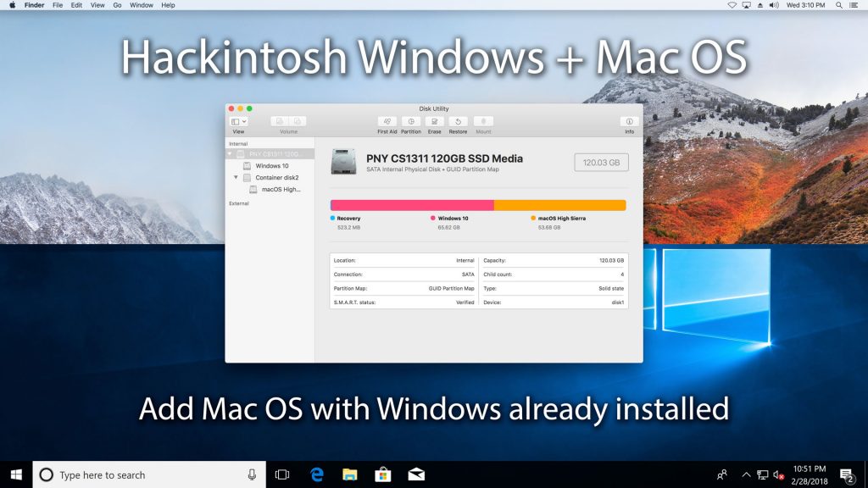Image resolution: width=868 pixels, height=488 pixels.
Task: Click the 'Connection:' SATA row
Action: pyautogui.click(x=404, y=274)
